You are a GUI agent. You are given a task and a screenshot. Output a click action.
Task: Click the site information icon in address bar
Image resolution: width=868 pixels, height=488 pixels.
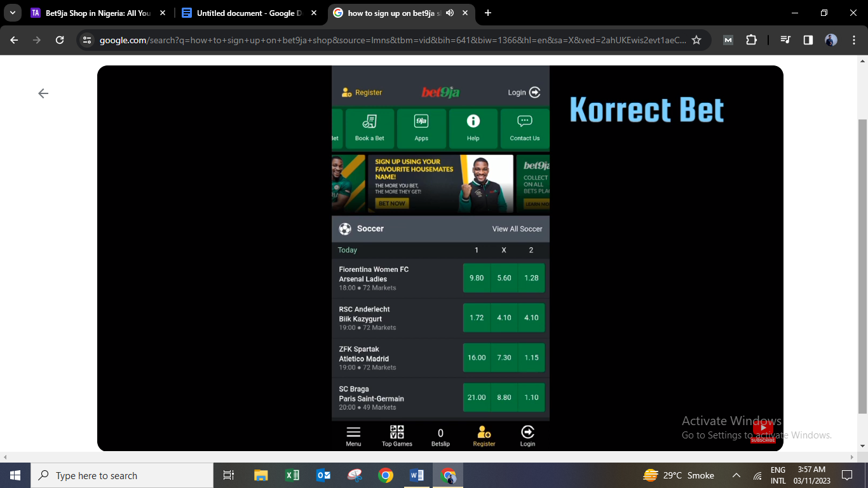(88, 40)
